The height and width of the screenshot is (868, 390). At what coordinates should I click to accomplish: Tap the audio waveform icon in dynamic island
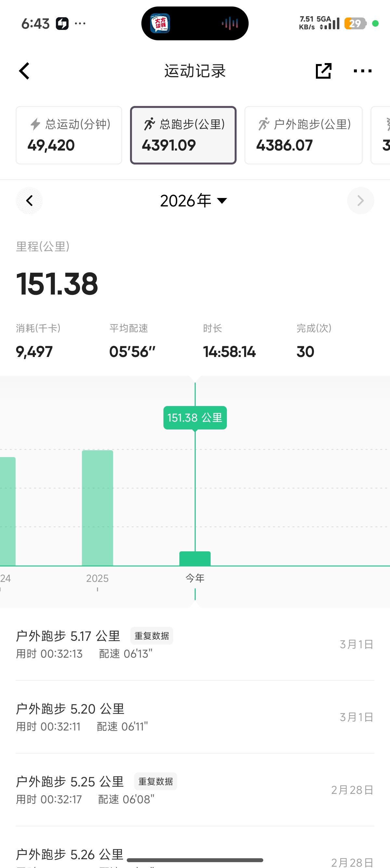[x=230, y=23]
